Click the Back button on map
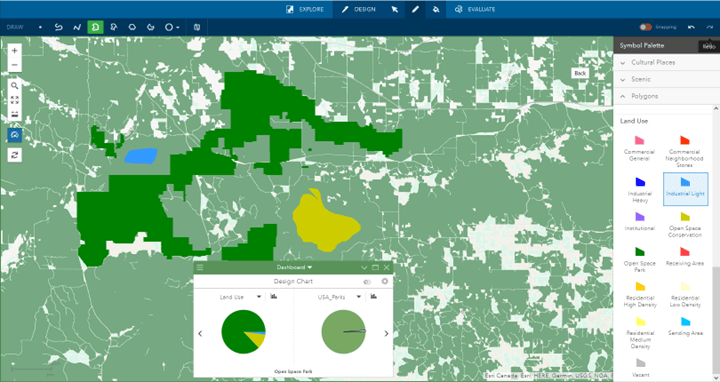This screenshot has height=382, width=720. point(580,73)
